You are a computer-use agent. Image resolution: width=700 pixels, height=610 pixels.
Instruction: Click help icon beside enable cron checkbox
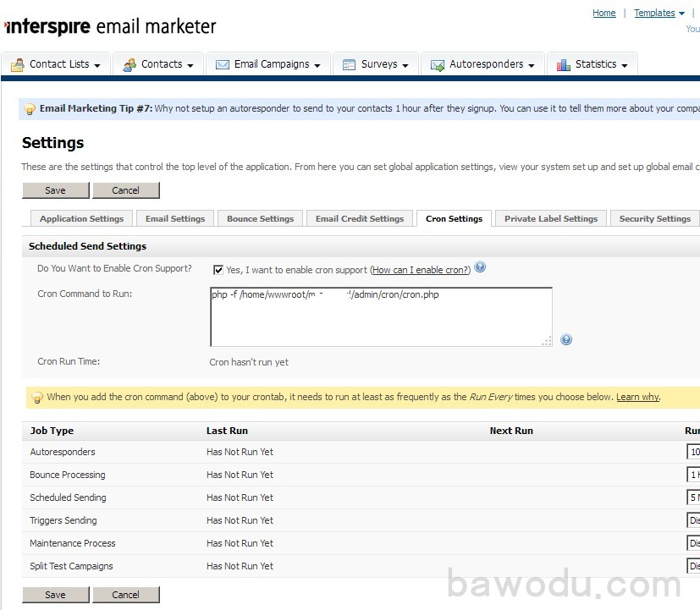click(480, 267)
